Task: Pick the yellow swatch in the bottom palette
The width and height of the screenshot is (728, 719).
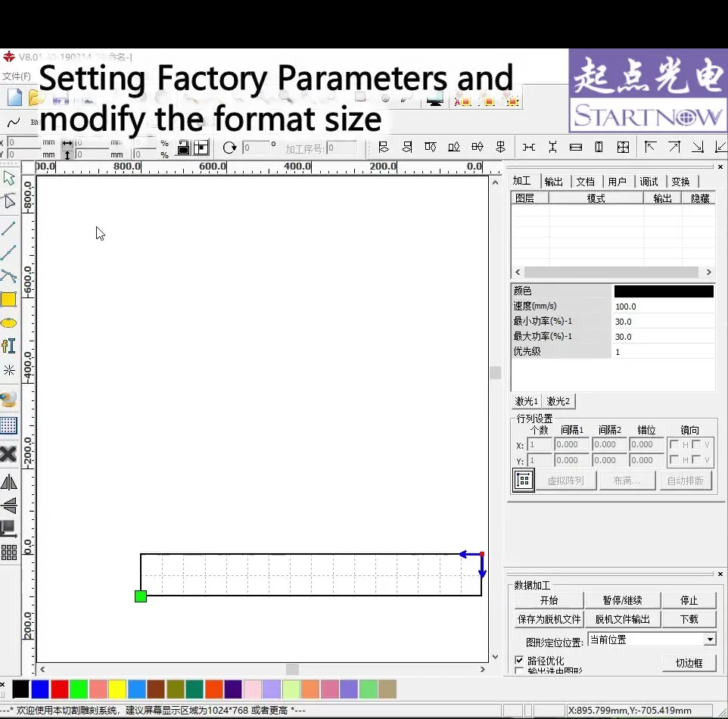Action: click(117, 689)
